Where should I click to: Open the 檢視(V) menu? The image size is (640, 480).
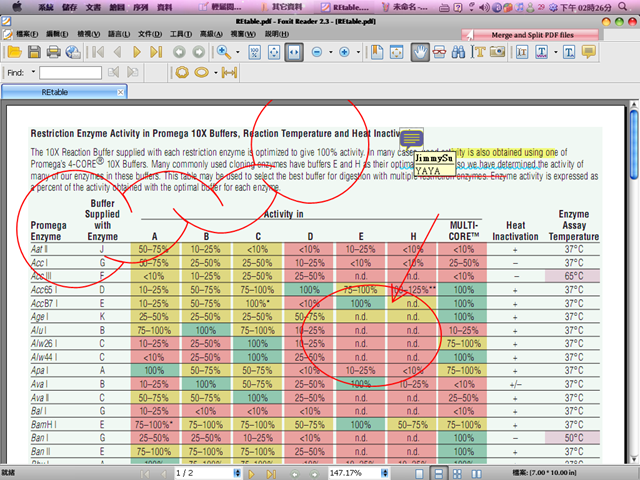[x=89, y=34]
